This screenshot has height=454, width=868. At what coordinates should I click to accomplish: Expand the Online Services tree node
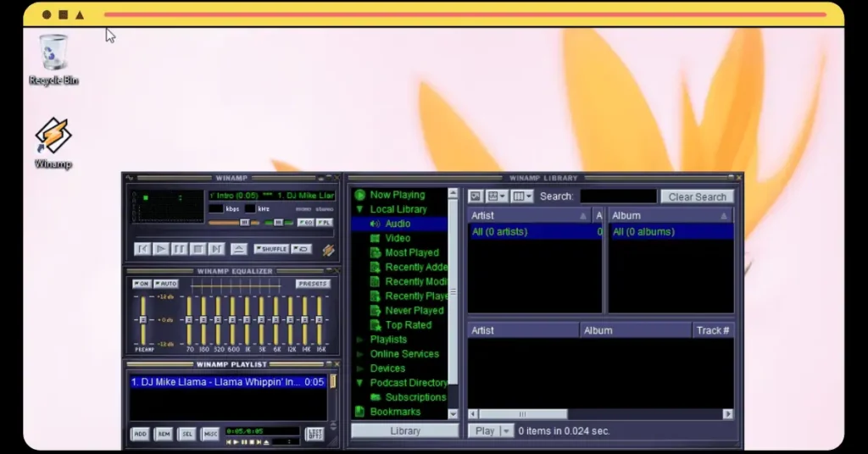(359, 354)
